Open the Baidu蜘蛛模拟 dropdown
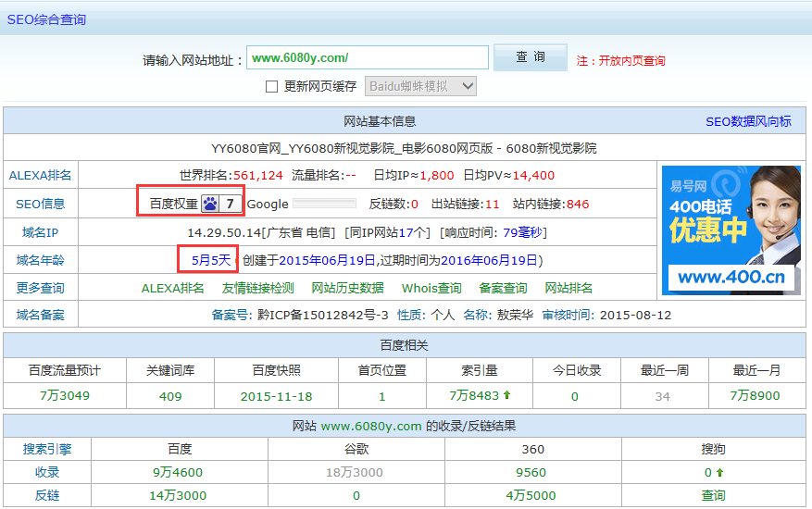The image size is (812, 509). pyautogui.click(x=420, y=86)
